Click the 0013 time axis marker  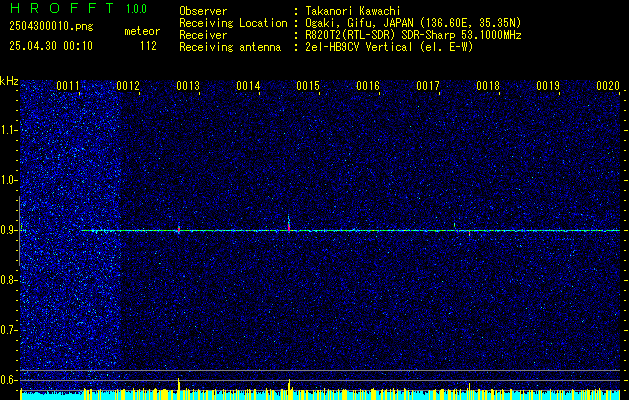(x=188, y=86)
